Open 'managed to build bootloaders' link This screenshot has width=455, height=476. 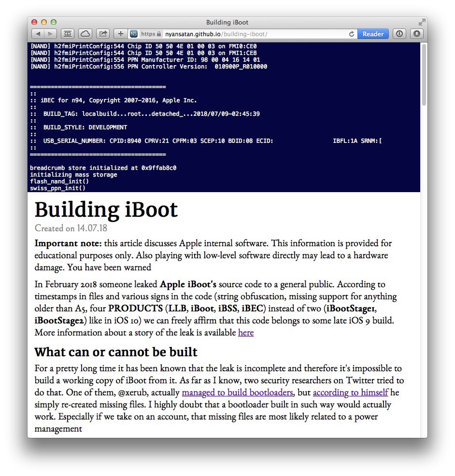coord(238,392)
